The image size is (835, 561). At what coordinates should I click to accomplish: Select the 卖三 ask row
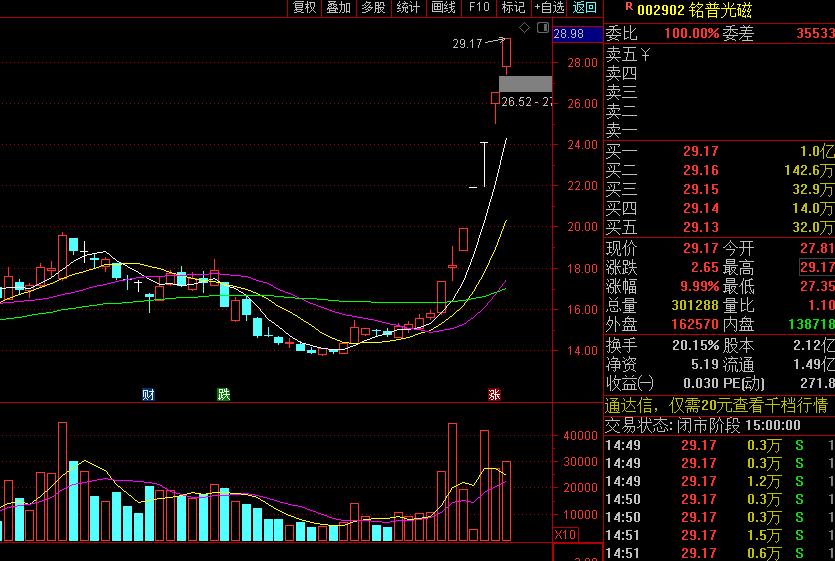point(719,92)
